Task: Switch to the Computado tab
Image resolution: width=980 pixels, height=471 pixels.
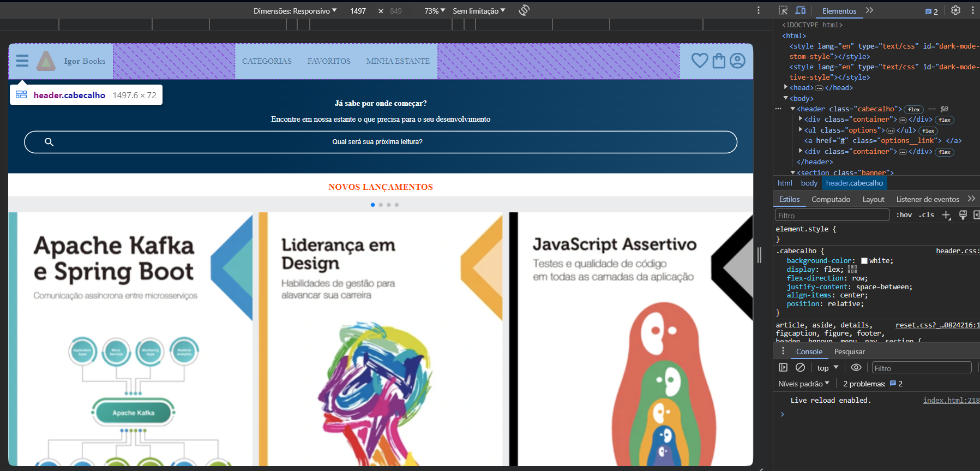Action: [x=831, y=199]
